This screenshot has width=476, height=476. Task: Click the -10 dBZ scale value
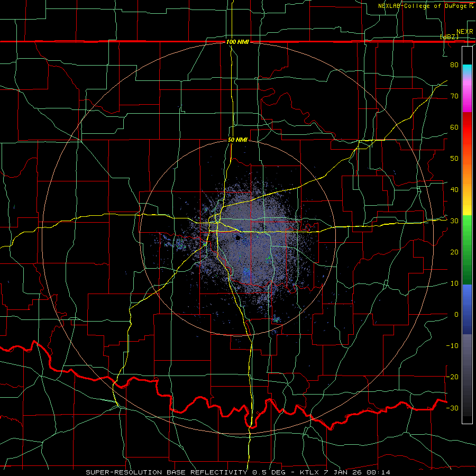pyautogui.click(x=452, y=346)
